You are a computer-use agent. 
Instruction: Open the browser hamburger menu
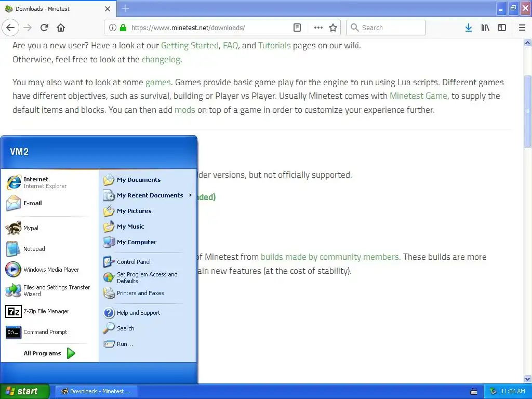point(522,28)
